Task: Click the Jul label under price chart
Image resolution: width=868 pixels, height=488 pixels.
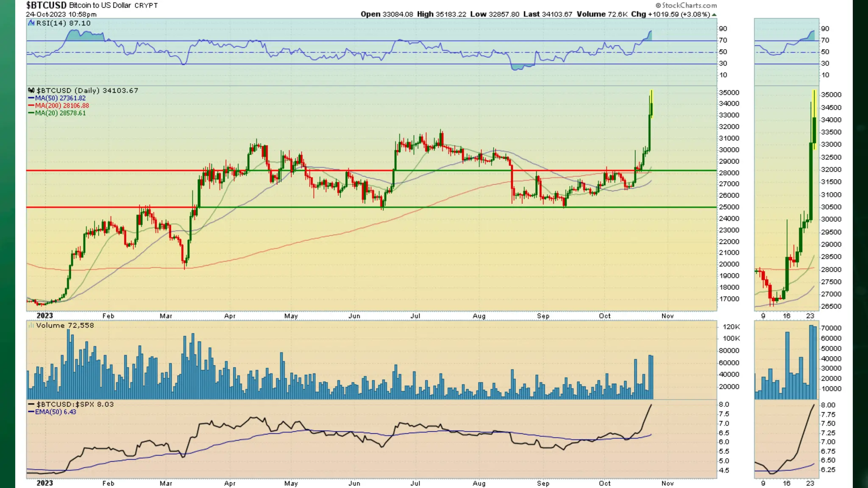Action: (x=415, y=316)
